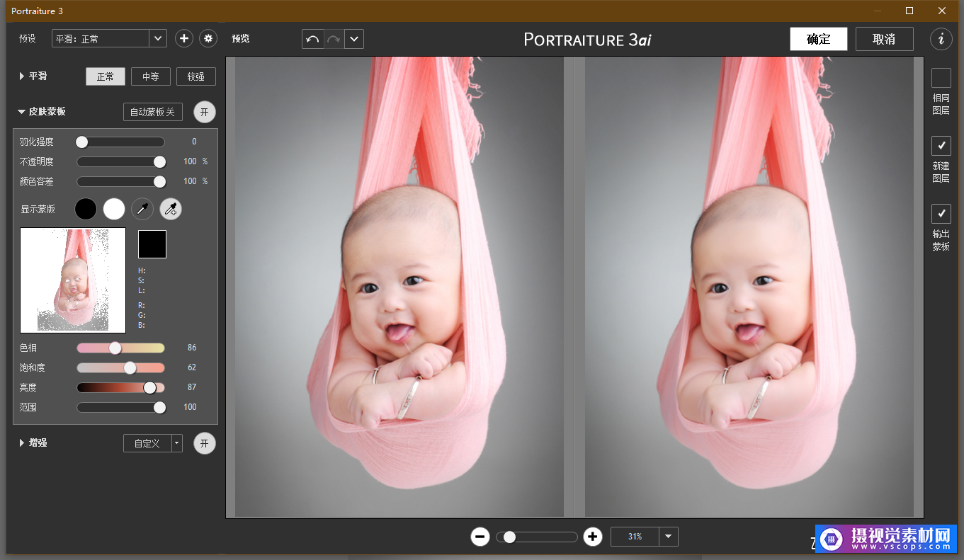Screen dimensions: 964x560
Task: Click the 亮度 value 87
Action: 192,387
